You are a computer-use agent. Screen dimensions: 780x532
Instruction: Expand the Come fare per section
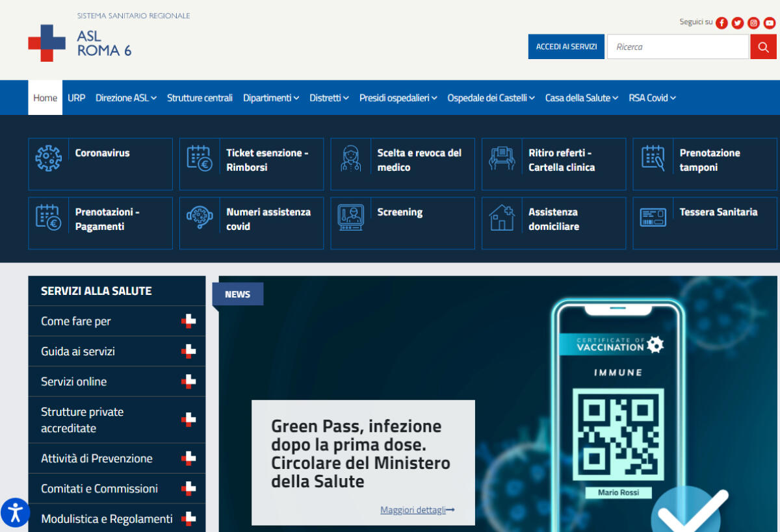188,321
